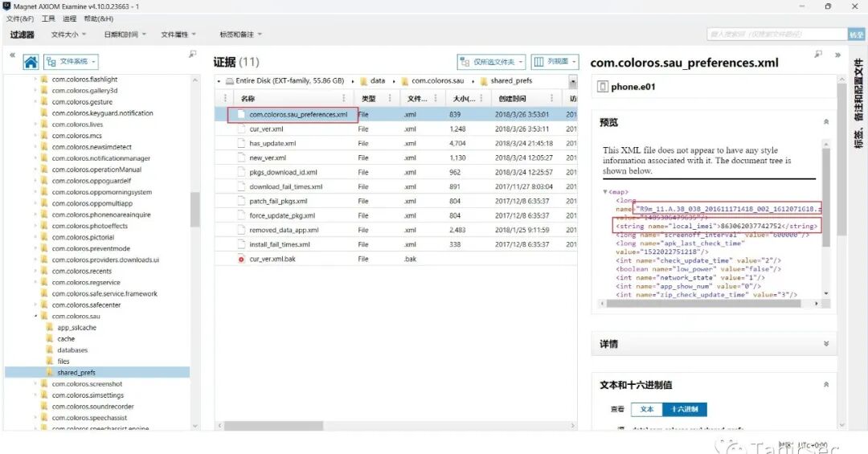Viewport: 868px width, 454px height.
Task: Select pkgs_download_id.xml in the list
Action: click(x=395, y=172)
